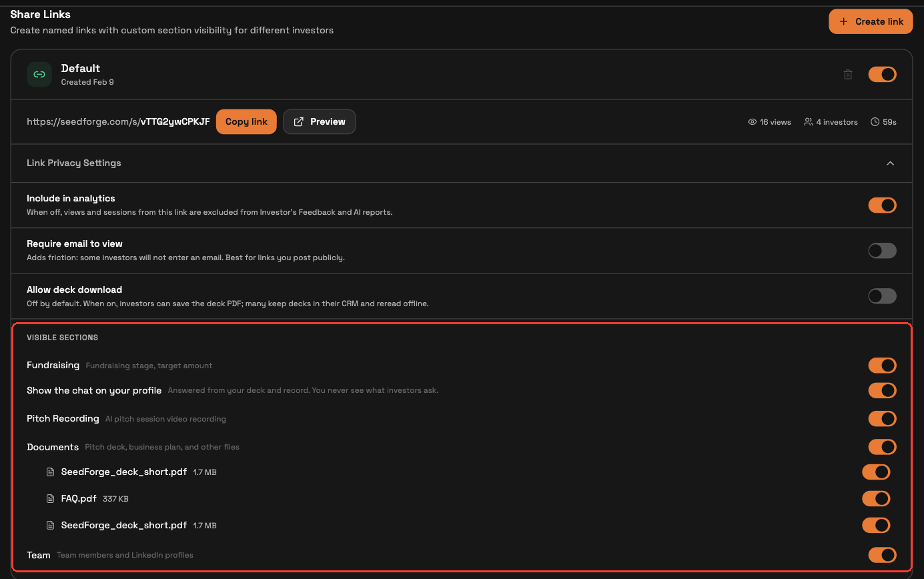
Task: Click the file icon beside FAQ.pdf
Action: [x=50, y=499]
